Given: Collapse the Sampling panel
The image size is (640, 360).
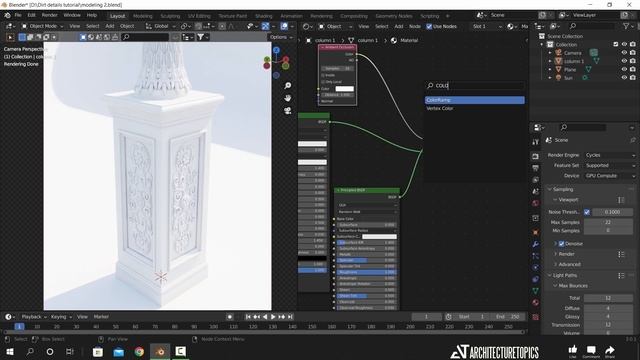Looking at the screenshot, I should coord(562,189).
